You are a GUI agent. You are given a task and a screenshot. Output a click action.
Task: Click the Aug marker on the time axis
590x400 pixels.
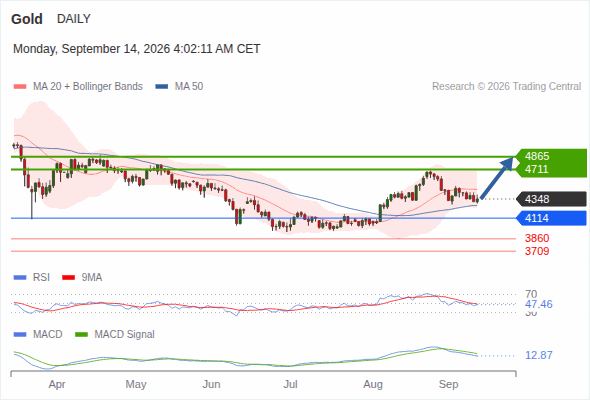(x=373, y=384)
